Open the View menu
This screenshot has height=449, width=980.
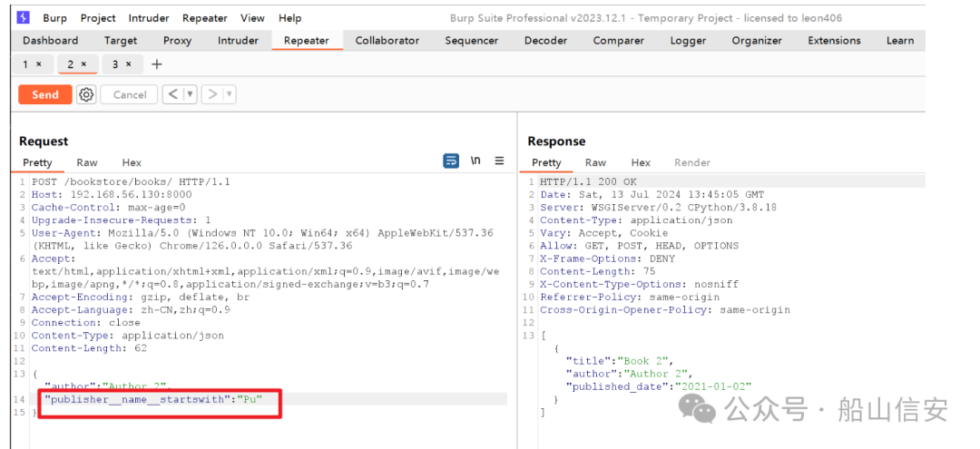[252, 18]
